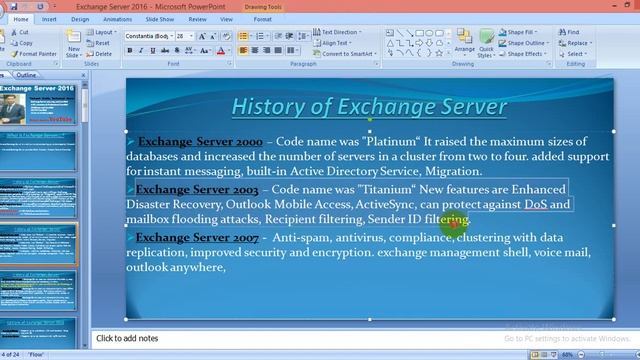Open the Animations ribbon tab
The width and height of the screenshot is (640, 360).
[x=118, y=19]
